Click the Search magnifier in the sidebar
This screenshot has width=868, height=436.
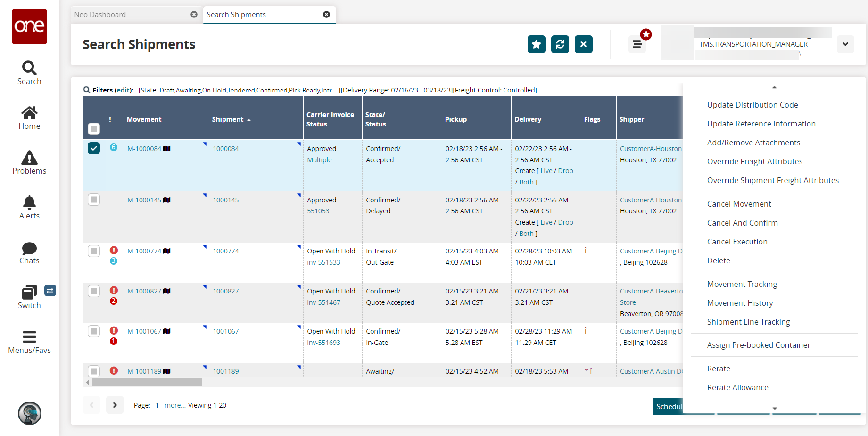click(29, 68)
